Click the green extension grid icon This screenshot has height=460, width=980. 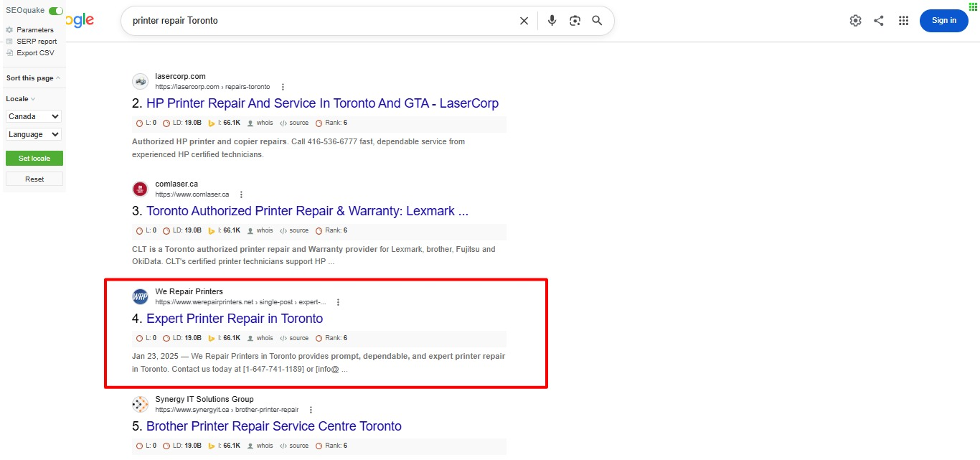tap(973, 6)
